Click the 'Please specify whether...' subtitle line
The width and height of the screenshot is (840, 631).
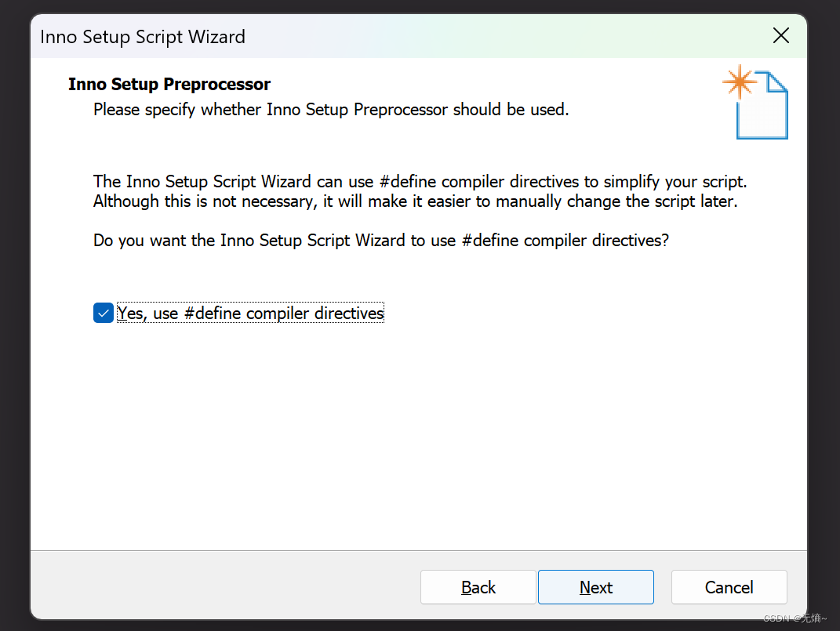tap(331, 109)
